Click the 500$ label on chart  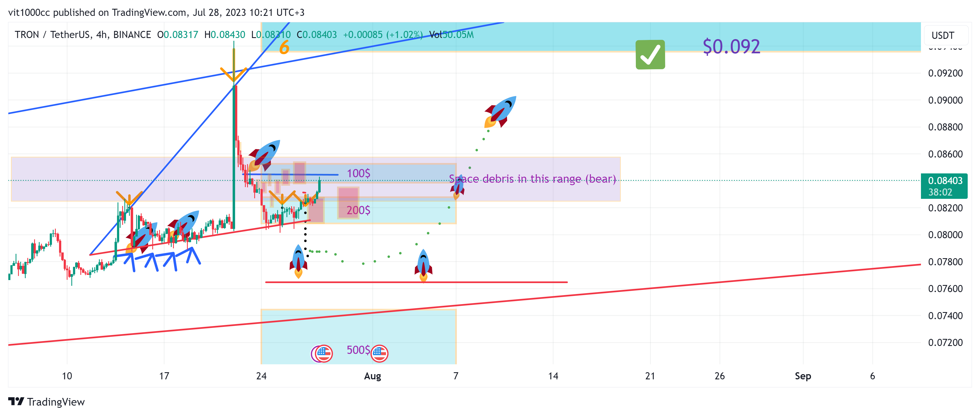[358, 350]
